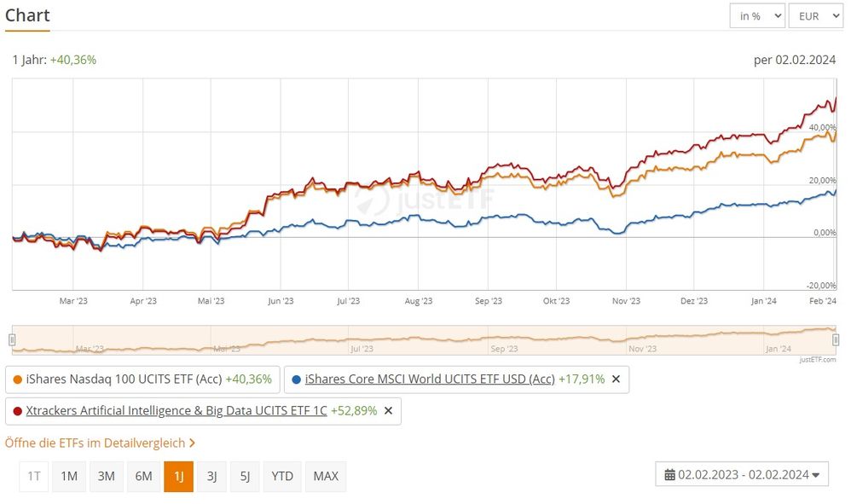Select the 1M time period
The height and width of the screenshot is (504, 851).
[69, 477]
